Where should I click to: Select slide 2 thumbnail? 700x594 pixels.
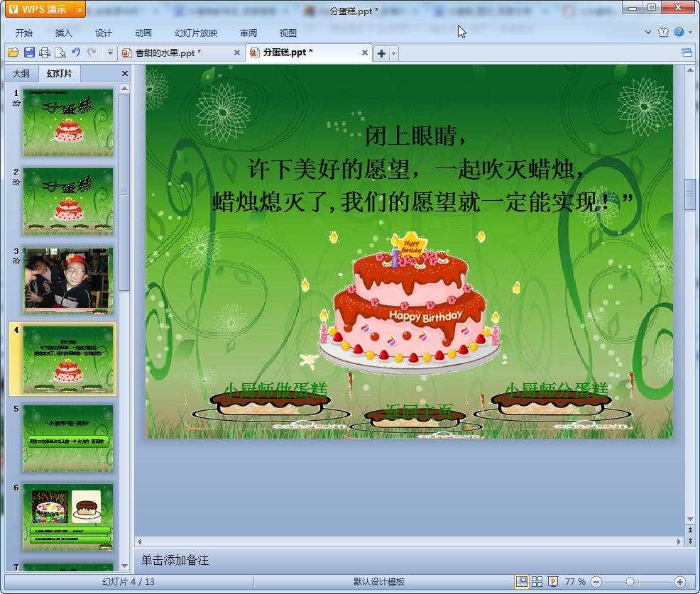(x=68, y=202)
